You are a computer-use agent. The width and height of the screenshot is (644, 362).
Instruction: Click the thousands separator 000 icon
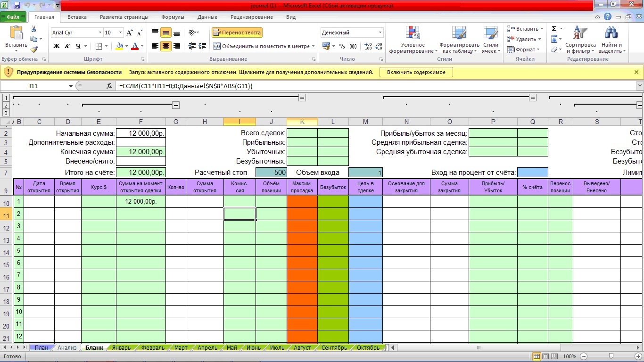[353, 46]
